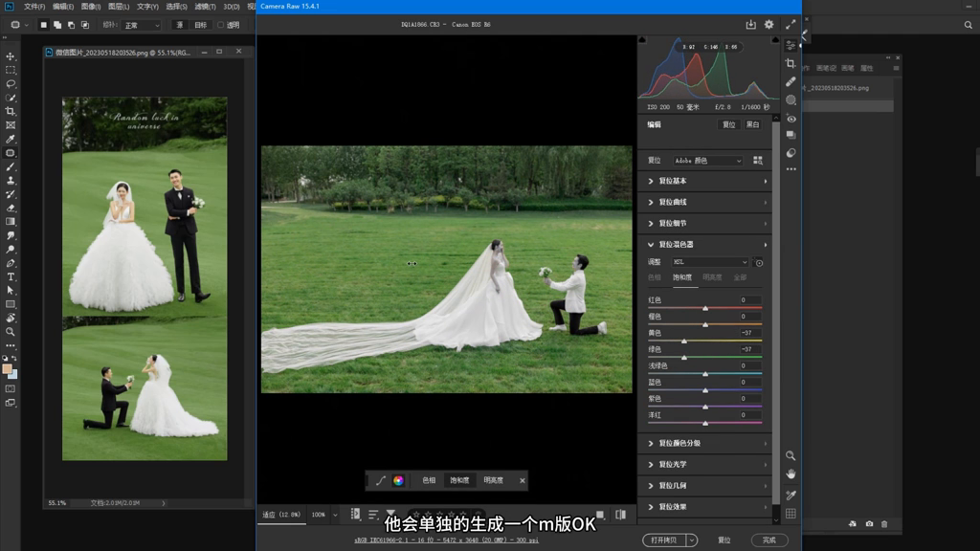Open the Adobe 颜色 profile dropdown
The image size is (980, 551).
pyautogui.click(x=707, y=161)
